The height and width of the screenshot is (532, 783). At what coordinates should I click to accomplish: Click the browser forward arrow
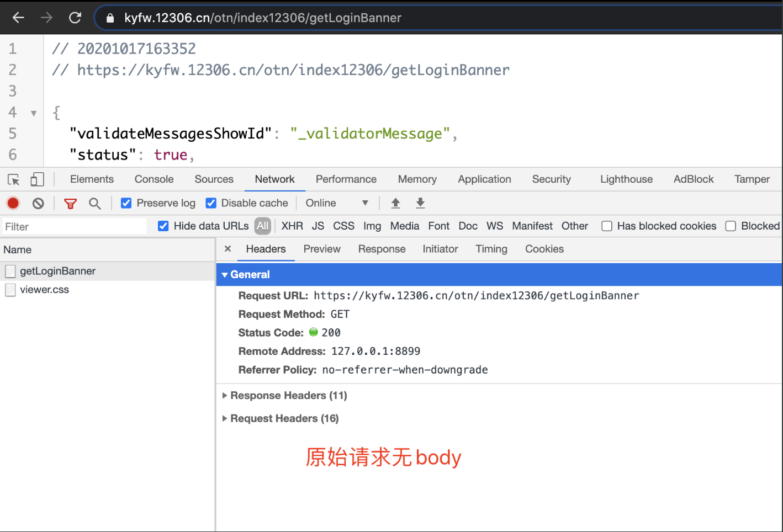pyautogui.click(x=46, y=18)
